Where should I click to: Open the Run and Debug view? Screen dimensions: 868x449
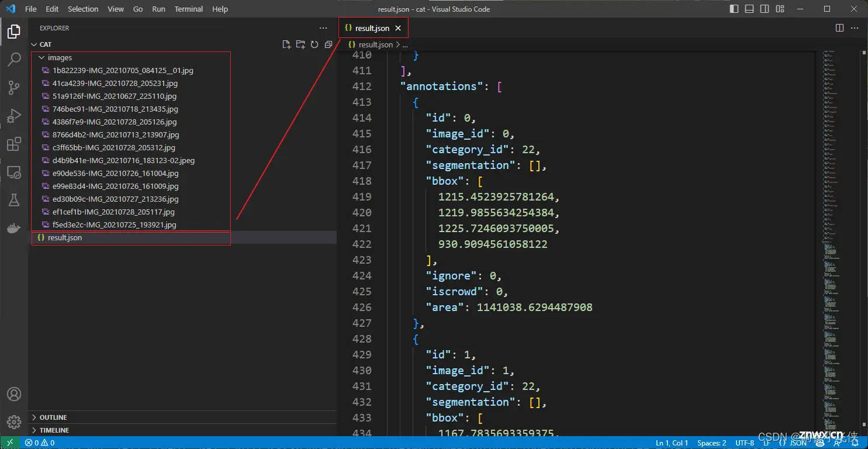[x=14, y=116]
